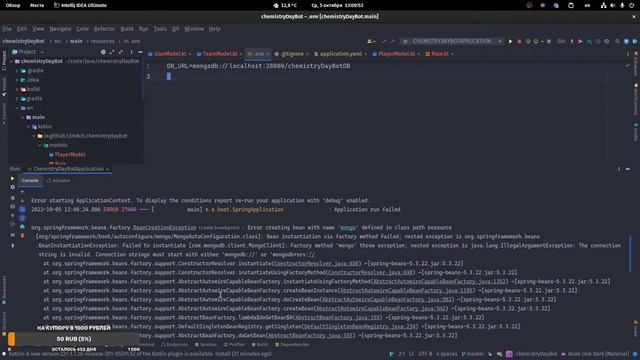Select opened file in Project panel

click(x=103, y=52)
